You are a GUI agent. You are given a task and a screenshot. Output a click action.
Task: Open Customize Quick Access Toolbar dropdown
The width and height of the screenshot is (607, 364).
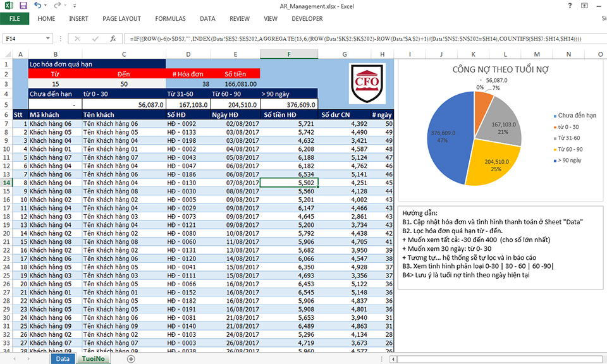pyautogui.click(x=76, y=6)
